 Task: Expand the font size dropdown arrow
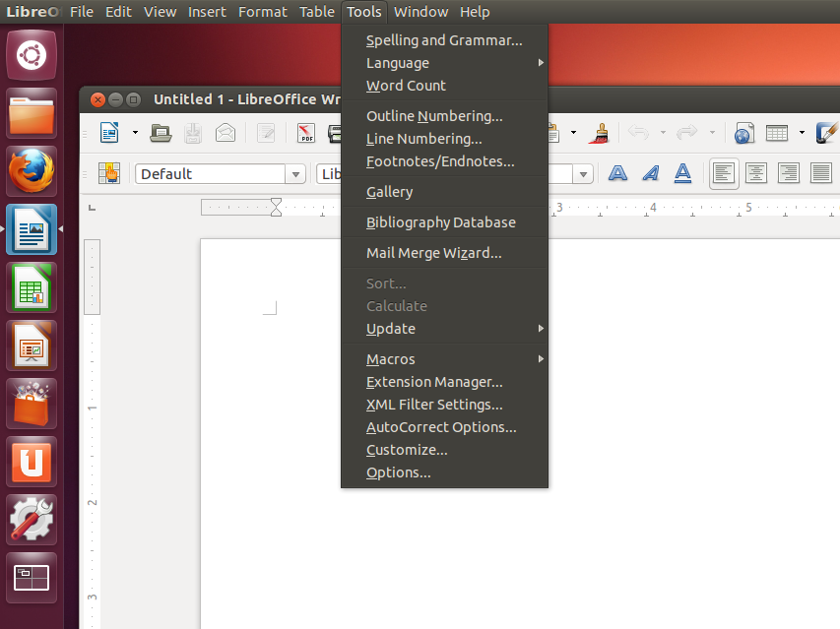pyautogui.click(x=583, y=174)
